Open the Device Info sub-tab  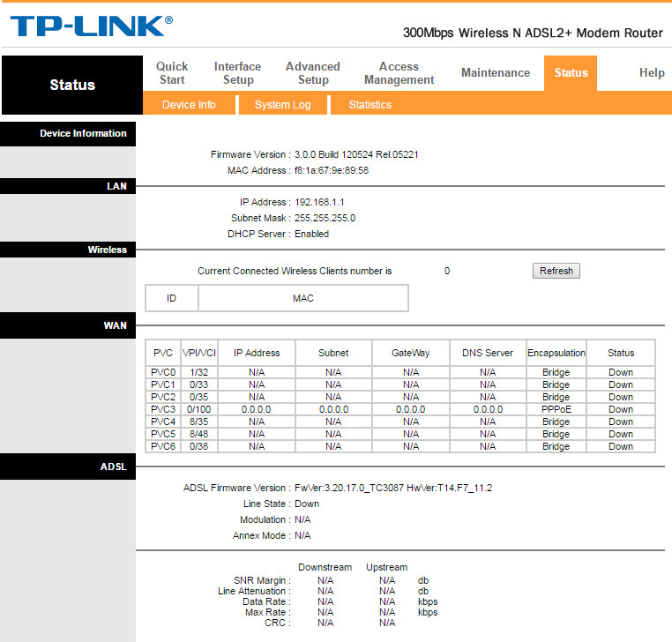(189, 105)
